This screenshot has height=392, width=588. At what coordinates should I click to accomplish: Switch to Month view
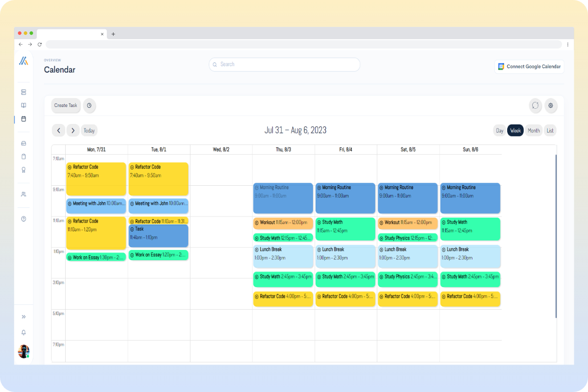[x=534, y=130]
